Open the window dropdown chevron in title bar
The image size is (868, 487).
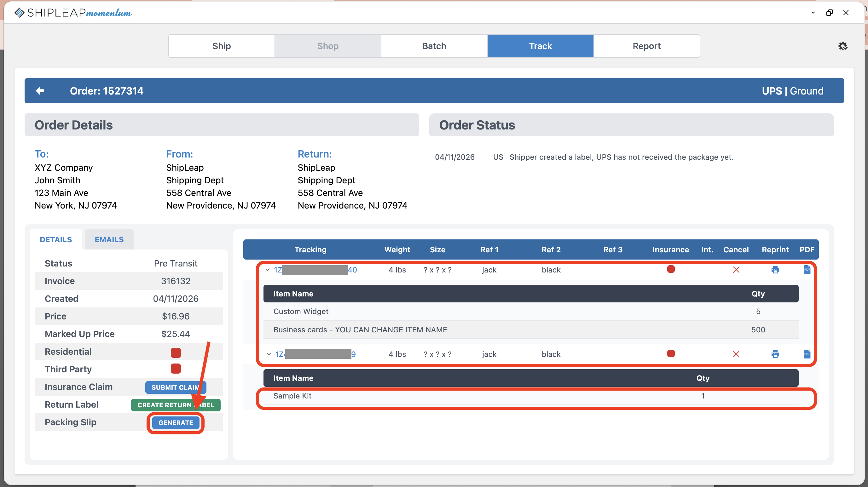pyautogui.click(x=813, y=13)
